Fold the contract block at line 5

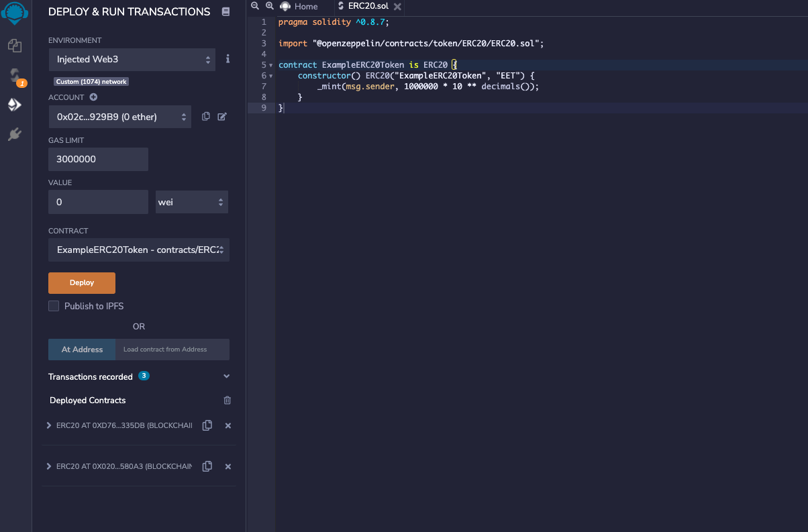pos(270,65)
